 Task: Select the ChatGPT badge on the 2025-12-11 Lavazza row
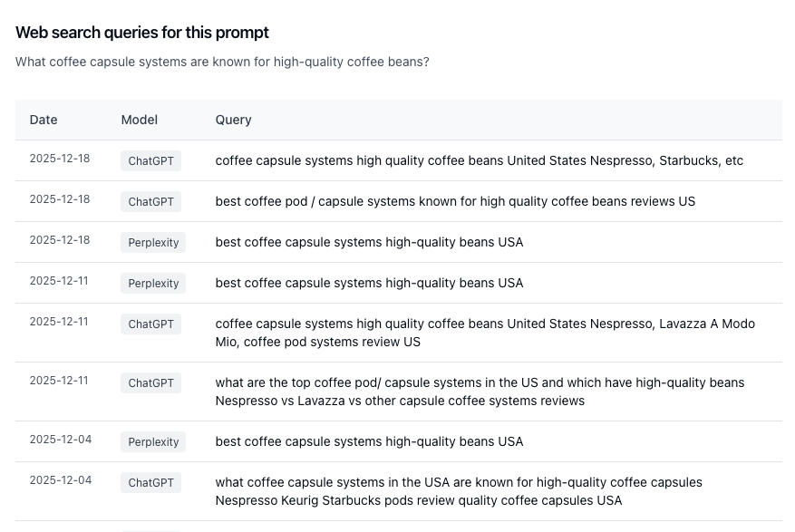(150, 324)
